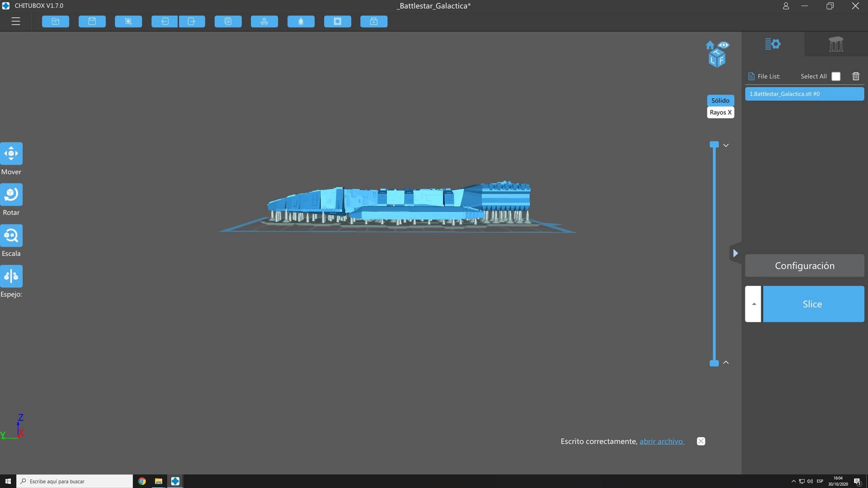Viewport: 868px width, 488px height.
Task: Click the redo arrow toolbar button
Action: point(192,21)
